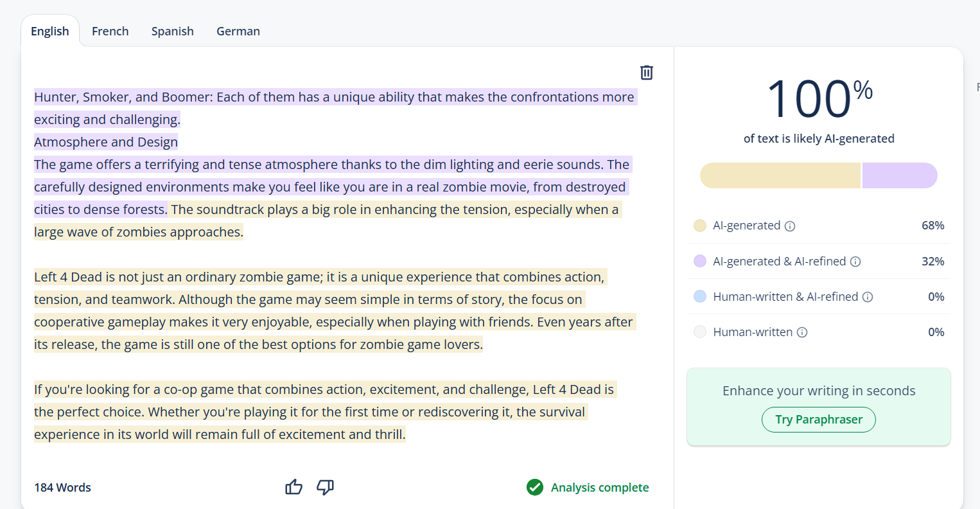The image size is (980, 509).
Task: Click the yellow AI-generated legend dot
Action: coord(700,226)
